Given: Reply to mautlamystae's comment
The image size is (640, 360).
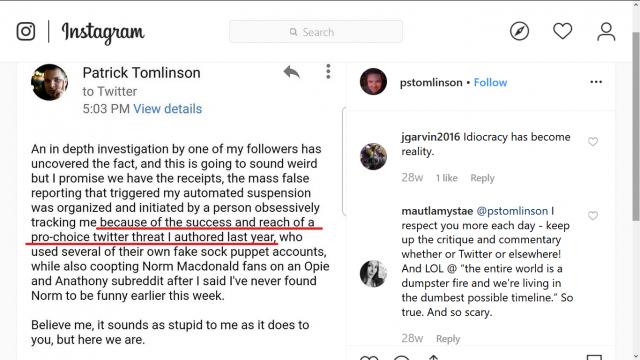Looking at the screenshot, I should pyautogui.click(x=448, y=339).
